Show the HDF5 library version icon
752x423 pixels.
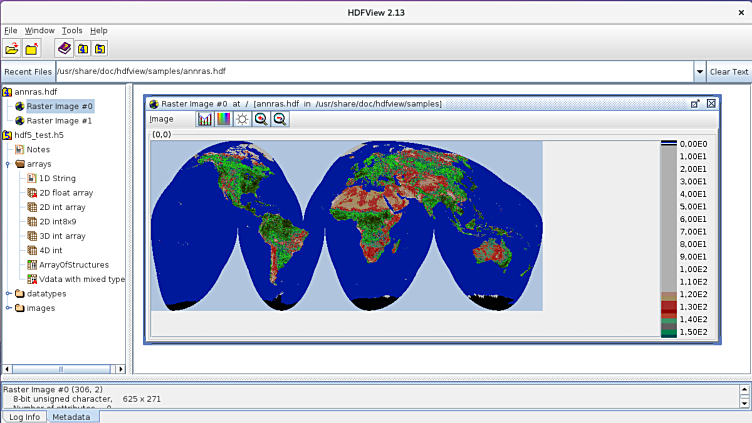[x=100, y=48]
